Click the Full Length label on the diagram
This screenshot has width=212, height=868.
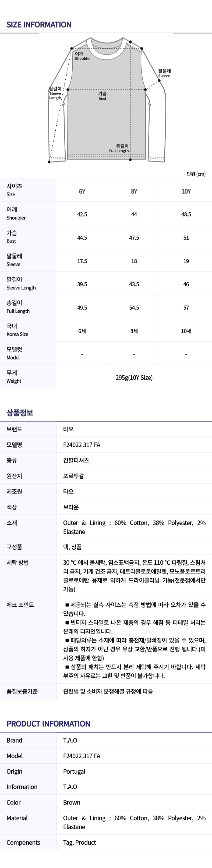click(x=119, y=148)
